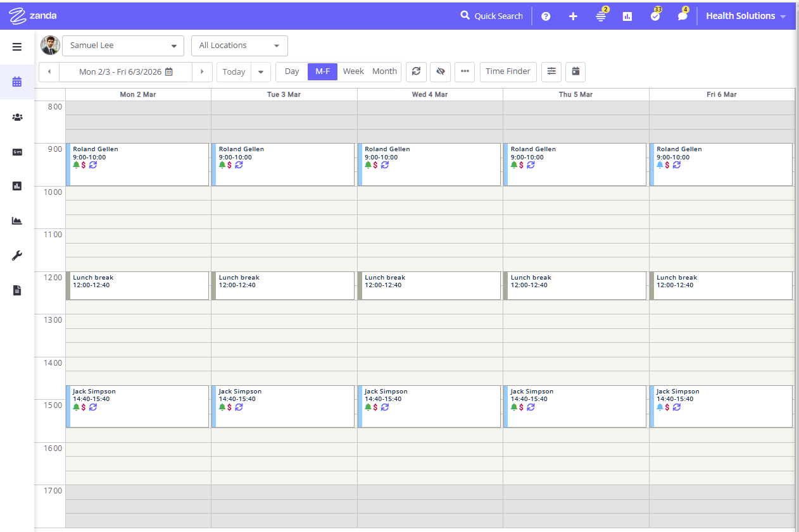Open the help question mark icon
Image resolution: width=799 pixels, height=532 pixels.
(x=546, y=16)
